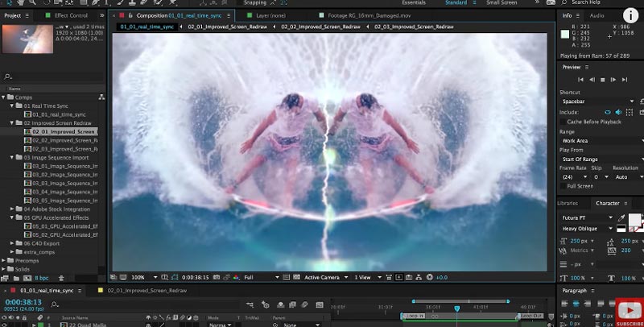Toggle include overlays icon in Preview

pos(630,112)
